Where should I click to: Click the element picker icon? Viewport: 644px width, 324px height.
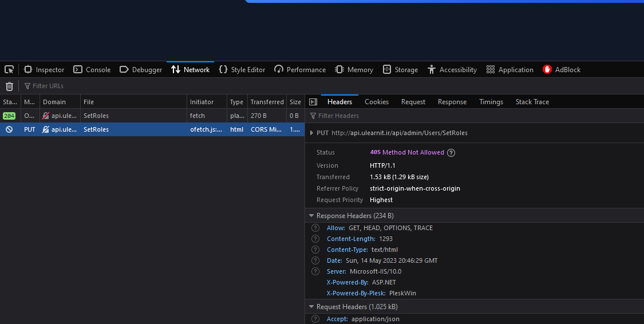coord(9,70)
